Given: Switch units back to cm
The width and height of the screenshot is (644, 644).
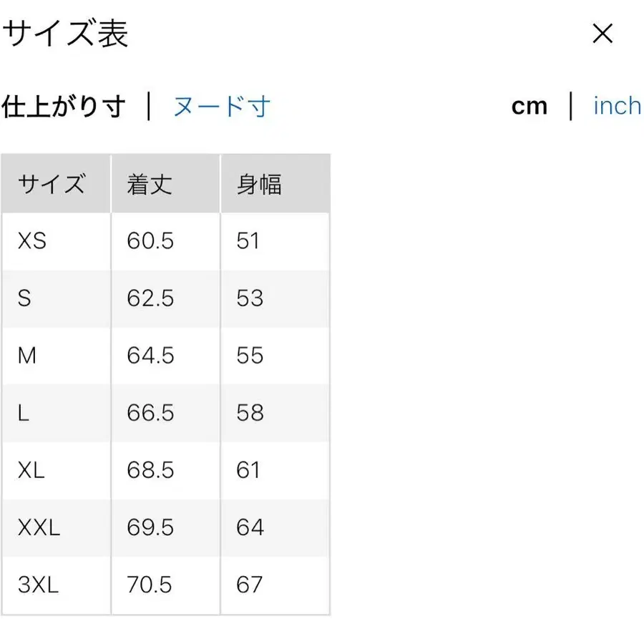Looking at the screenshot, I should click(x=528, y=106).
